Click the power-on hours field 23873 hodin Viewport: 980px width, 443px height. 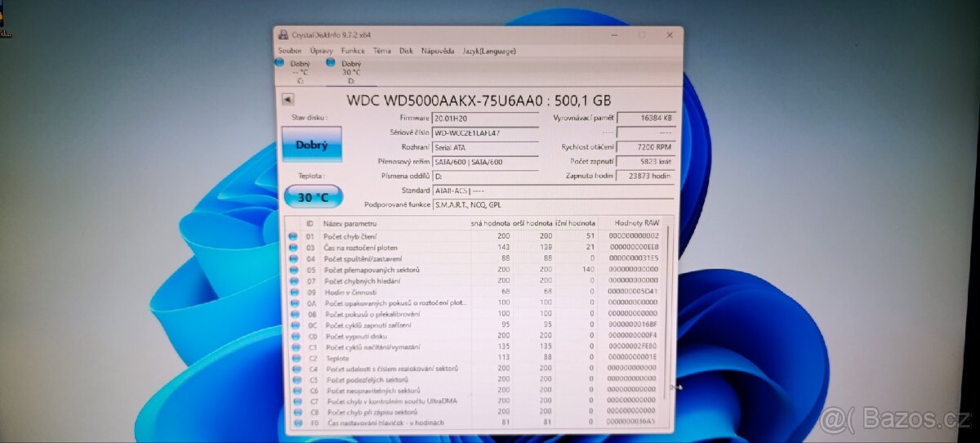coord(646,176)
